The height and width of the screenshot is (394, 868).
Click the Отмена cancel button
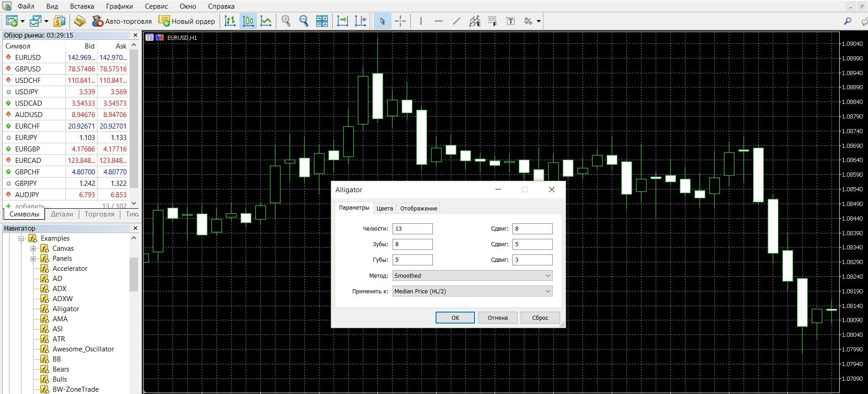(x=497, y=318)
